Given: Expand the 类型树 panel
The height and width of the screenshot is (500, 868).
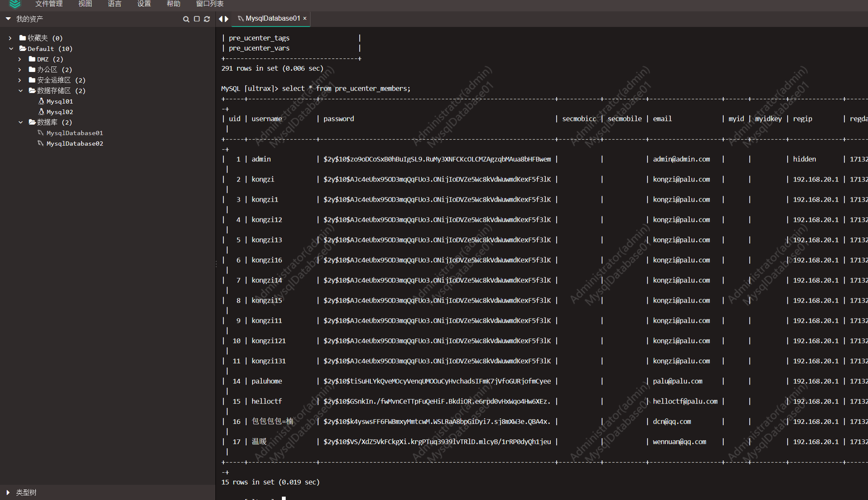Looking at the screenshot, I should pos(8,492).
